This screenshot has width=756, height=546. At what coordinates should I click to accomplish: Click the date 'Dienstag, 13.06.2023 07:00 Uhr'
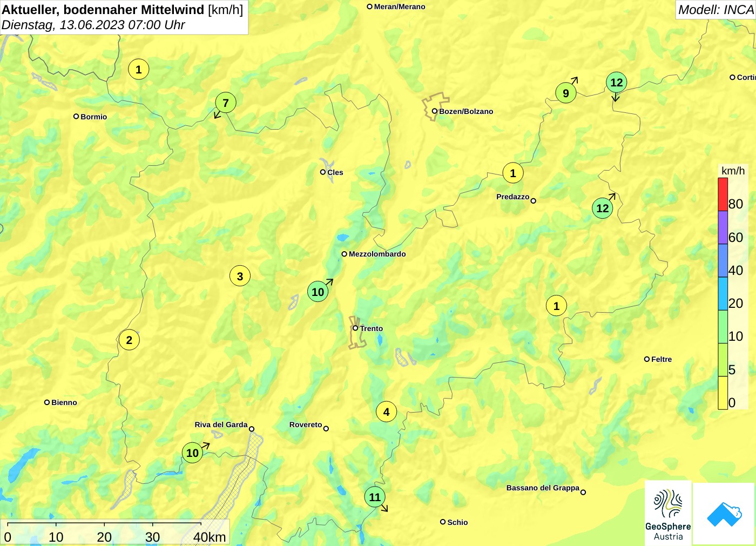(x=93, y=25)
